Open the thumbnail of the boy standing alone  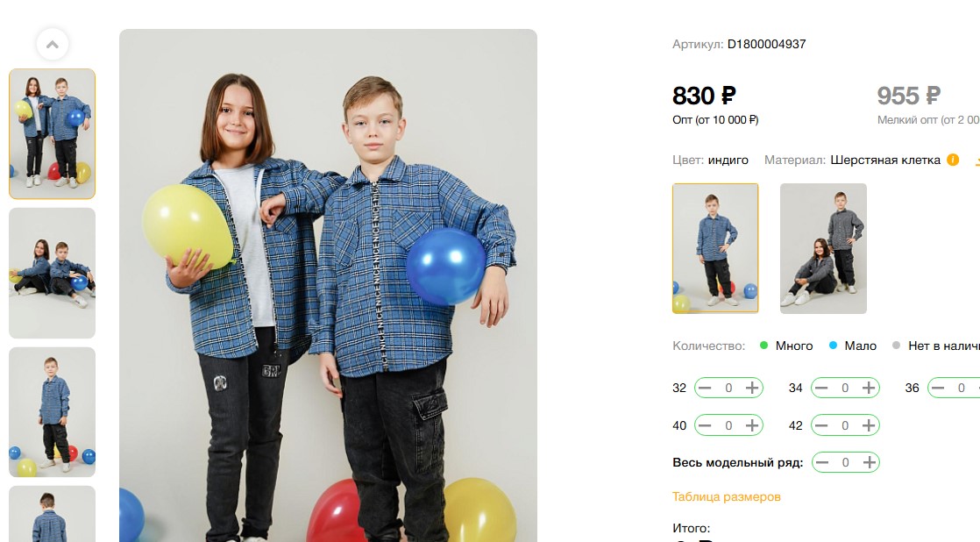52,412
